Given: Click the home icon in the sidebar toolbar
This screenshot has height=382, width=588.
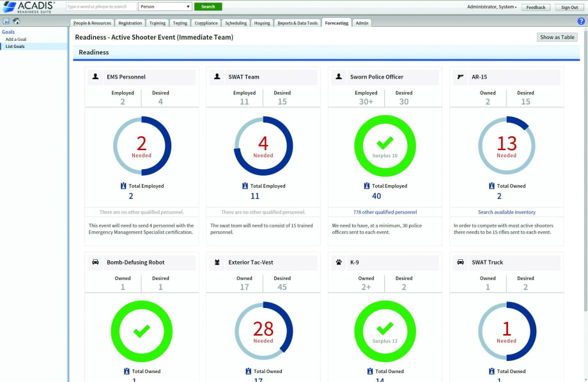Looking at the screenshot, I should click(x=17, y=22).
